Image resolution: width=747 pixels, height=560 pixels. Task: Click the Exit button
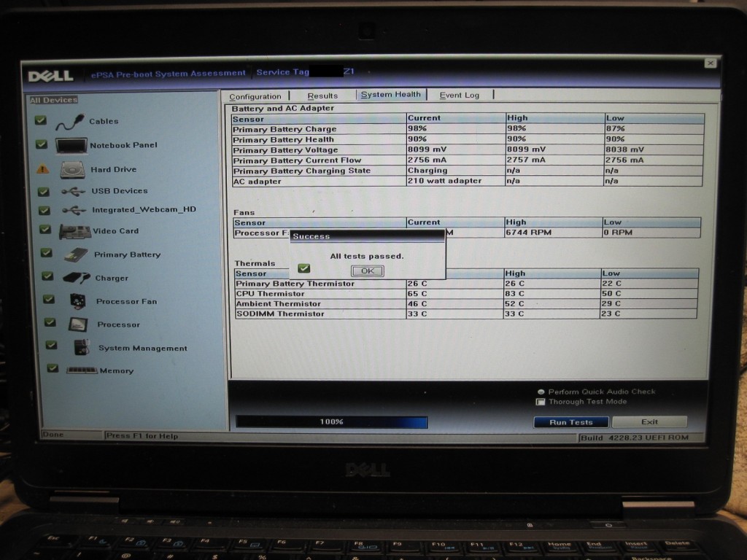pos(649,421)
